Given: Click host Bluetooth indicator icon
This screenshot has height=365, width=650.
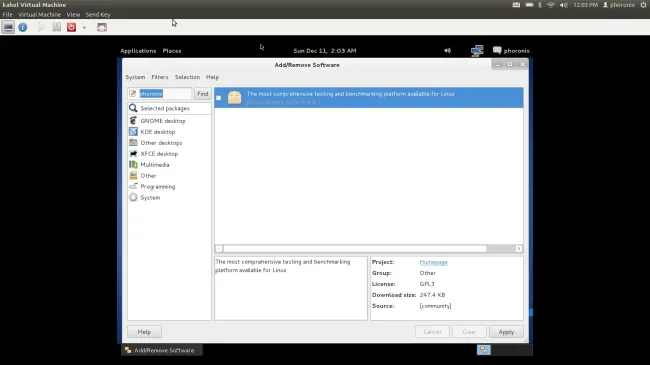Looking at the screenshot, I should point(540,5).
